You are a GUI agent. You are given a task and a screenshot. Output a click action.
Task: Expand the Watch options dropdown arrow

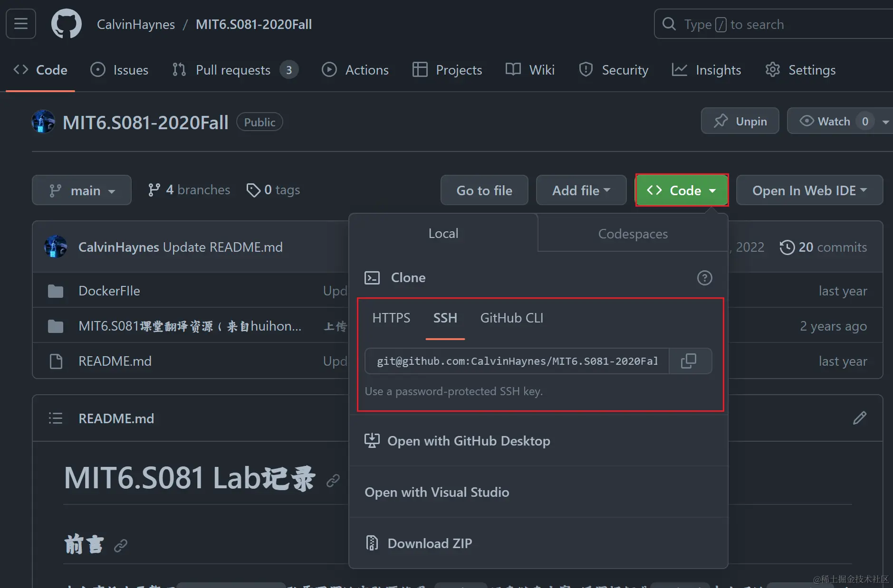coord(886,122)
